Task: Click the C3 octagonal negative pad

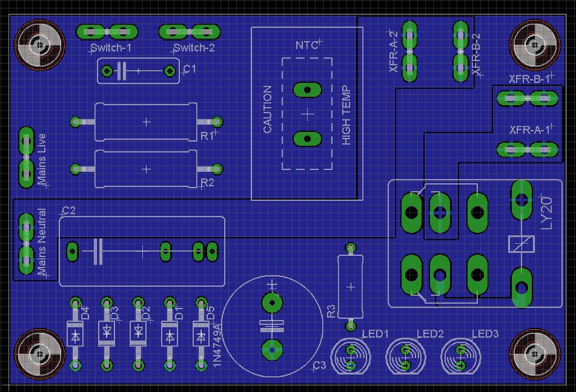Action: (272, 350)
